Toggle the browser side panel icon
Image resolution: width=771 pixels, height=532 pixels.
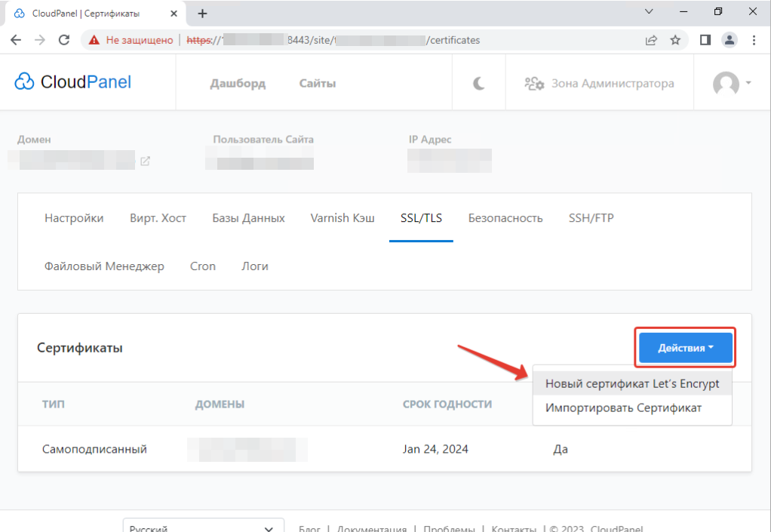tap(704, 40)
